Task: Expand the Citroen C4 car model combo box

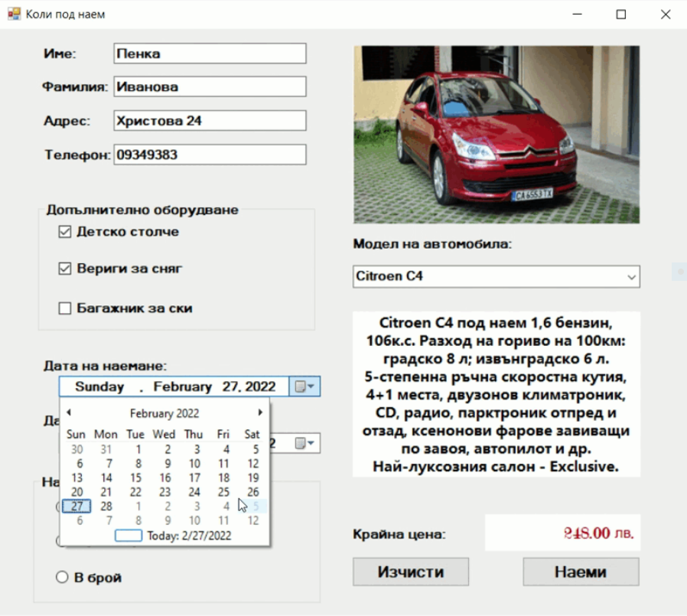Action: pos(497,276)
